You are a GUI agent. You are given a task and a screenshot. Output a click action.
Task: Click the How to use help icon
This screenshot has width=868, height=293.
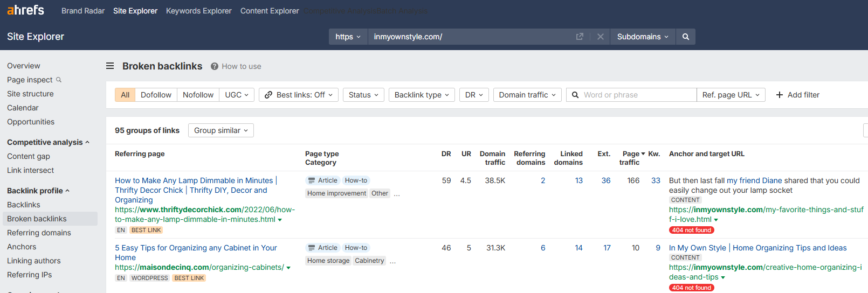215,66
